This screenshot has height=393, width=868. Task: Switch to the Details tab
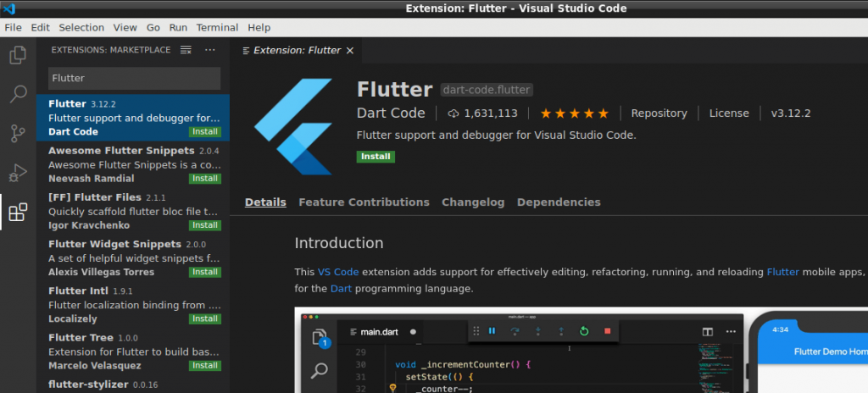pos(265,202)
